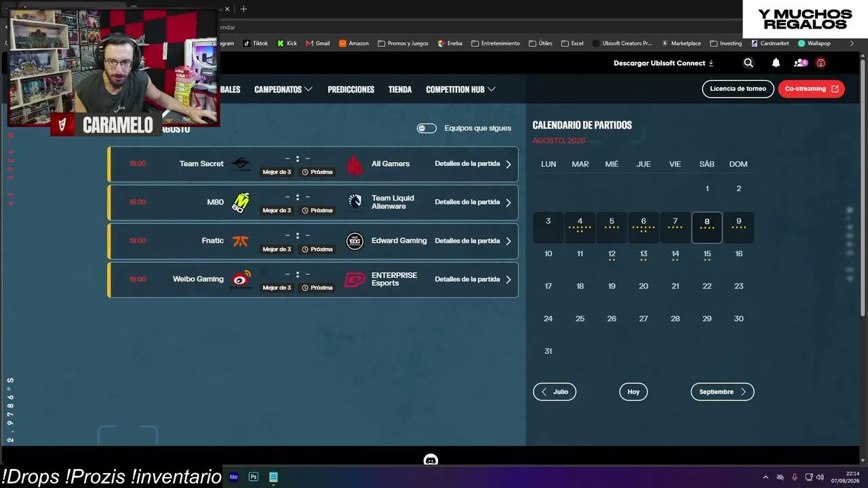Click the All Gamers logo
Image resolution: width=868 pixels, height=488 pixels.
click(x=355, y=164)
